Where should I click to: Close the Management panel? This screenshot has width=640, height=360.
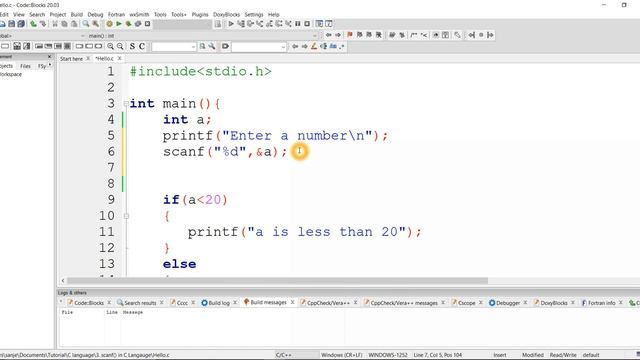49,57
